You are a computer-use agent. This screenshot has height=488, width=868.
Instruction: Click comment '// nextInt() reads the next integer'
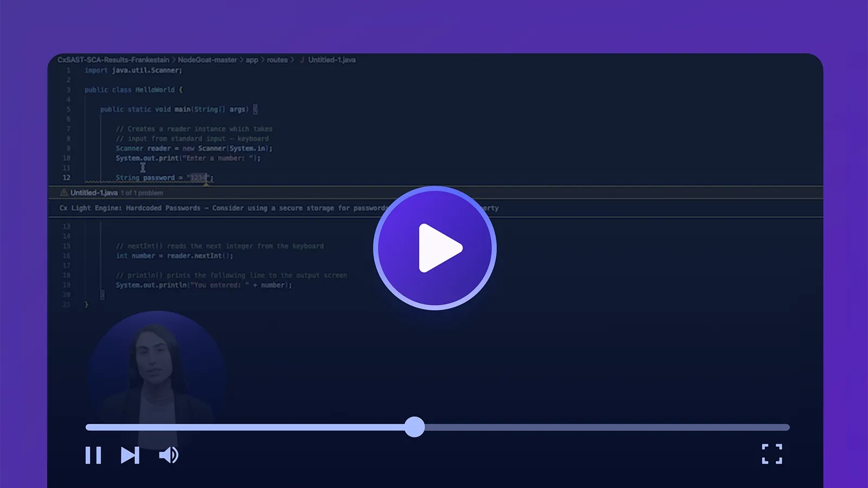coord(220,246)
